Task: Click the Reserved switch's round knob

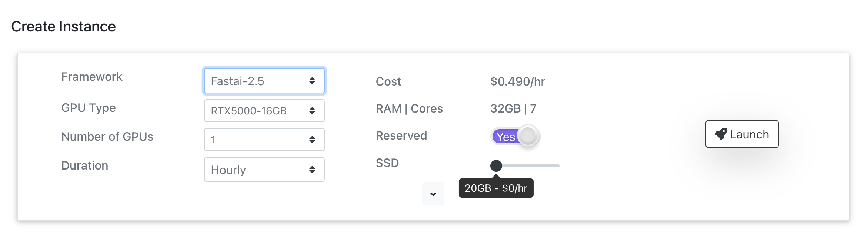Action: 528,136
